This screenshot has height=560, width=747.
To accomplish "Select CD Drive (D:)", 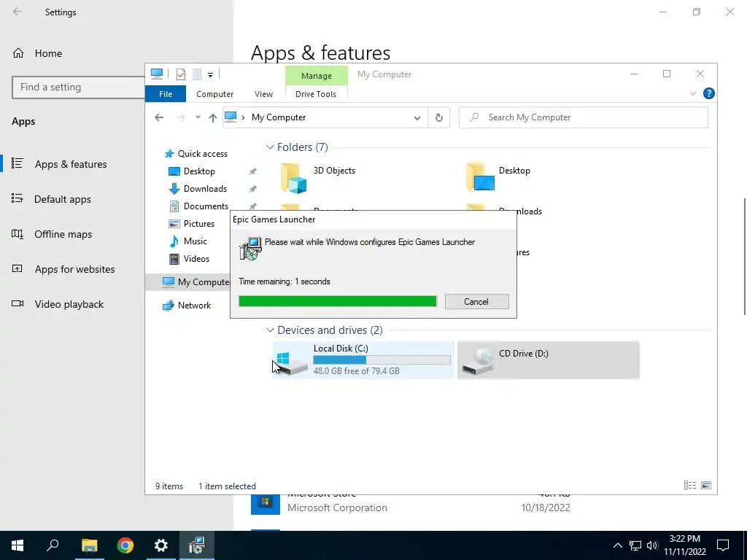I will [x=549, y=360].
